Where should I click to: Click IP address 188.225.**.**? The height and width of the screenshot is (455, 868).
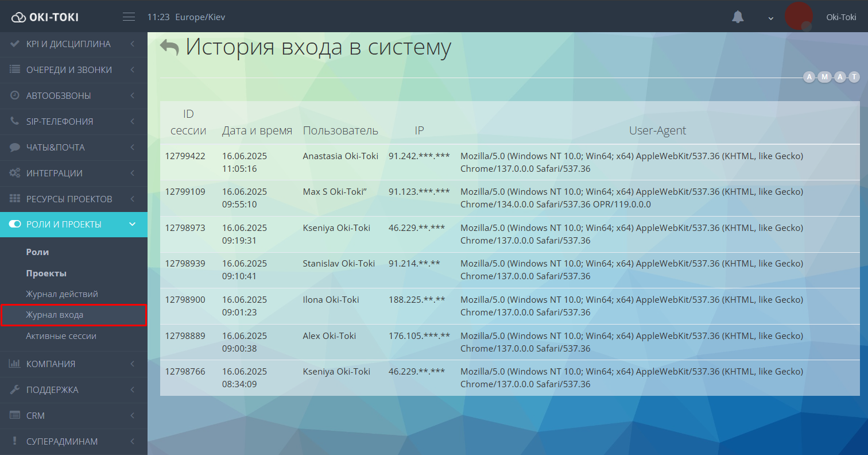[x=417, y=299]
